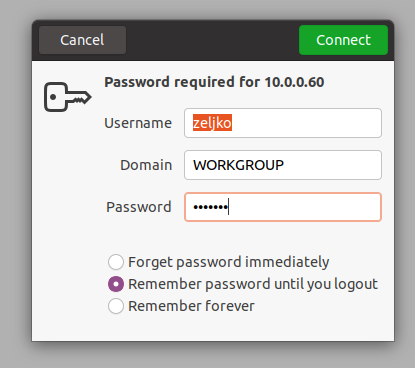415x368 pixels.
Task: Click empty header bar between Cancel and Connect
Action: [212, 40]
